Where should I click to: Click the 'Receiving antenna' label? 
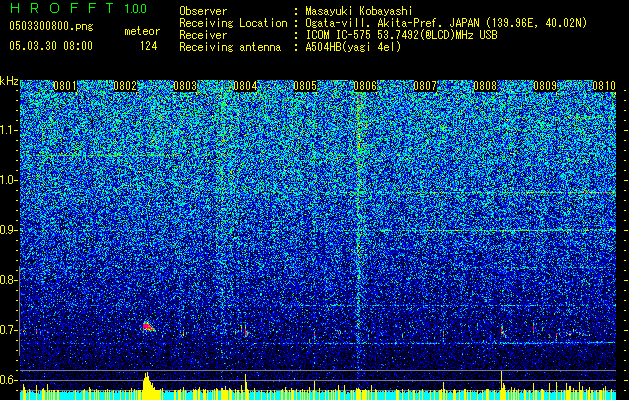(230, 47)
